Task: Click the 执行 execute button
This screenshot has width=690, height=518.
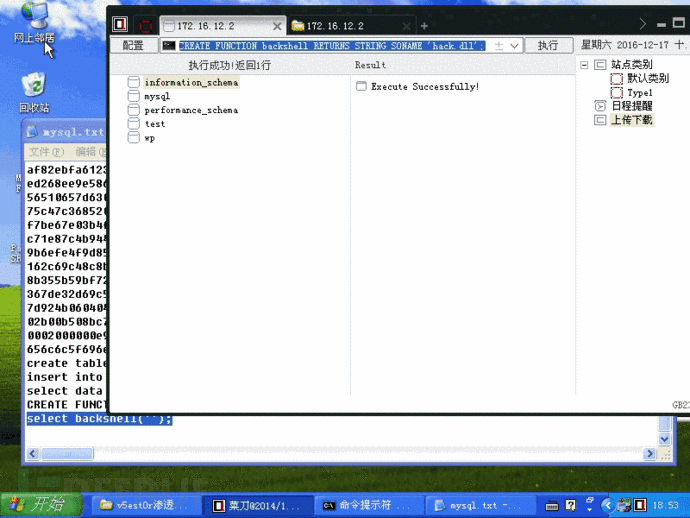Action: point(548,45)
